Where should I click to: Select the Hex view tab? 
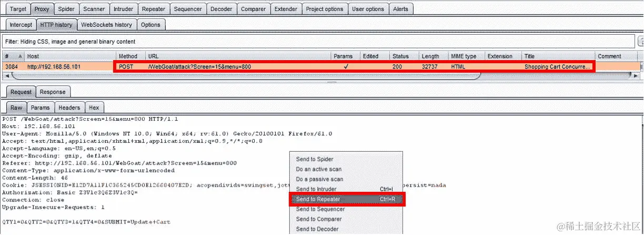(94, 107)
